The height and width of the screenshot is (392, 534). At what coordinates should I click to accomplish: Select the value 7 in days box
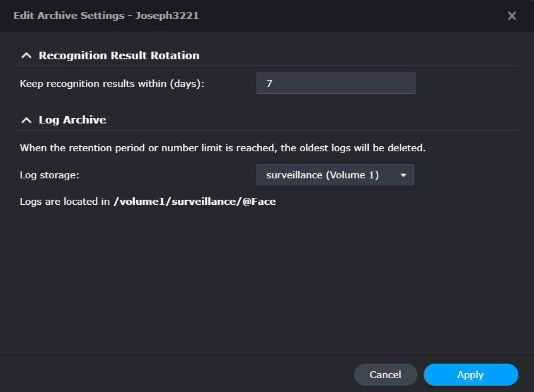(269, 83)
